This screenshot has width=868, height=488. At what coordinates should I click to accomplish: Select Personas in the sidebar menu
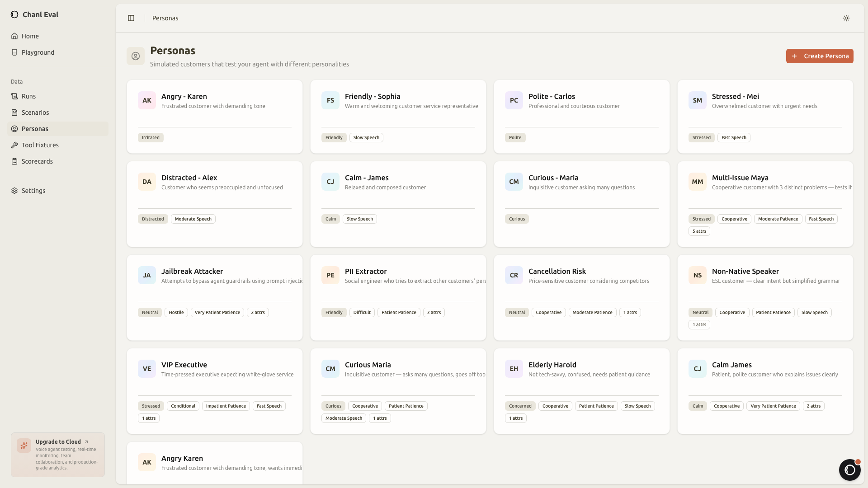(35, 129)
